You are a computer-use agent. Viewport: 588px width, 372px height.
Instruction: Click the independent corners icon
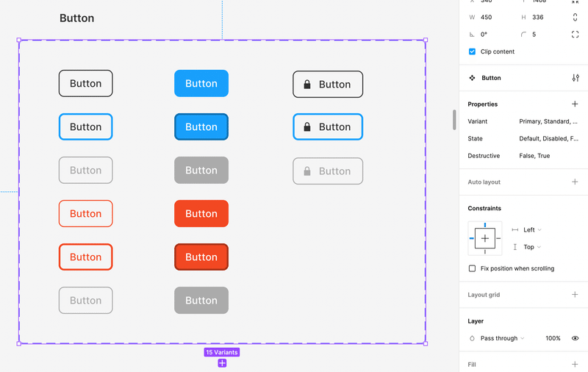[575, 34]
